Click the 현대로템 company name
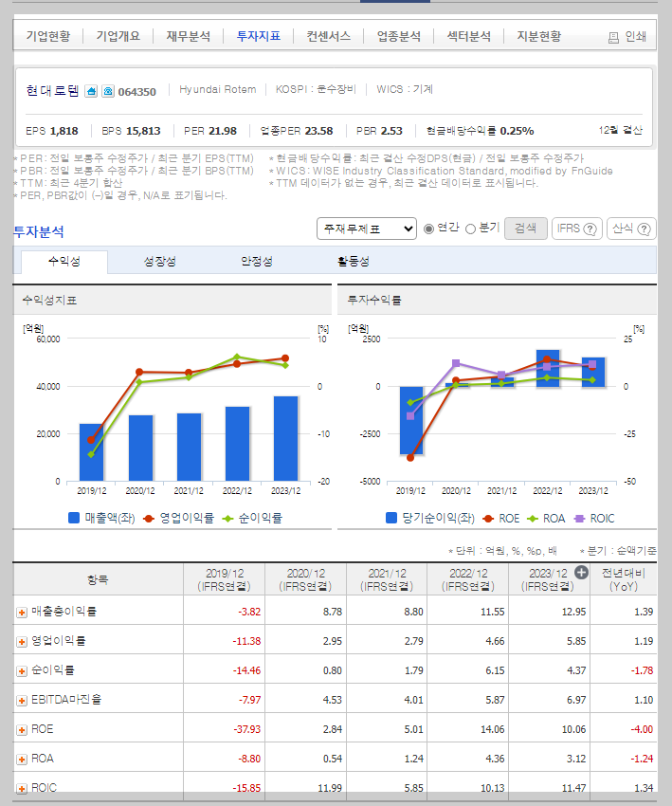 (52, 91)
